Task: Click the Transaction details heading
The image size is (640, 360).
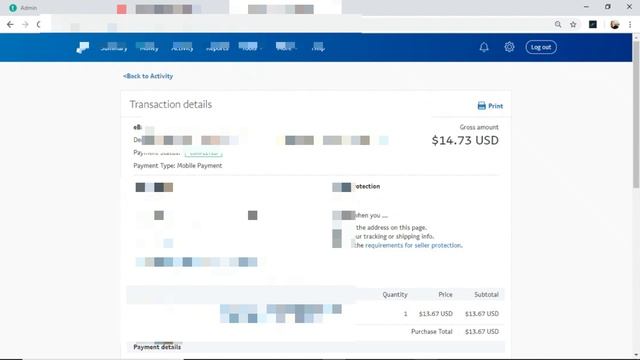Action: point(171,104)
